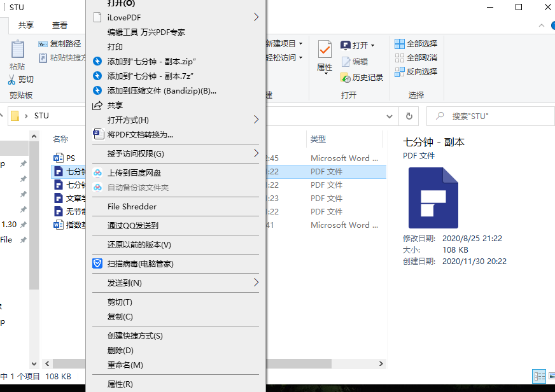Choose Upload to Baidu Netdisk (上传到百度网盘)
Viewport: 555px width, 392px height.
[x=134, y=172]
